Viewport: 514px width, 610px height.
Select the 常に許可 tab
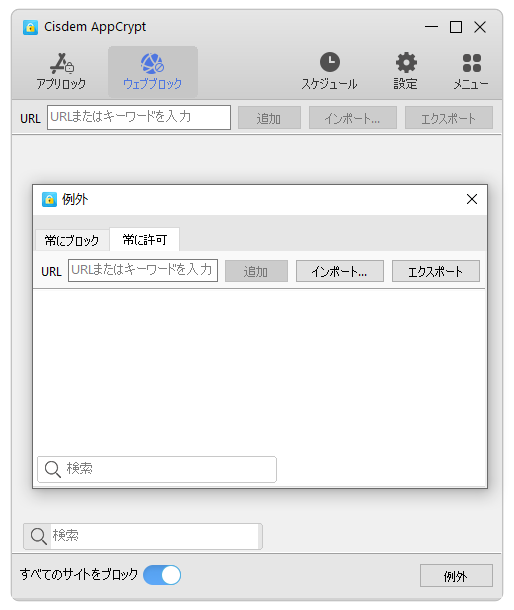pos(145,240)
